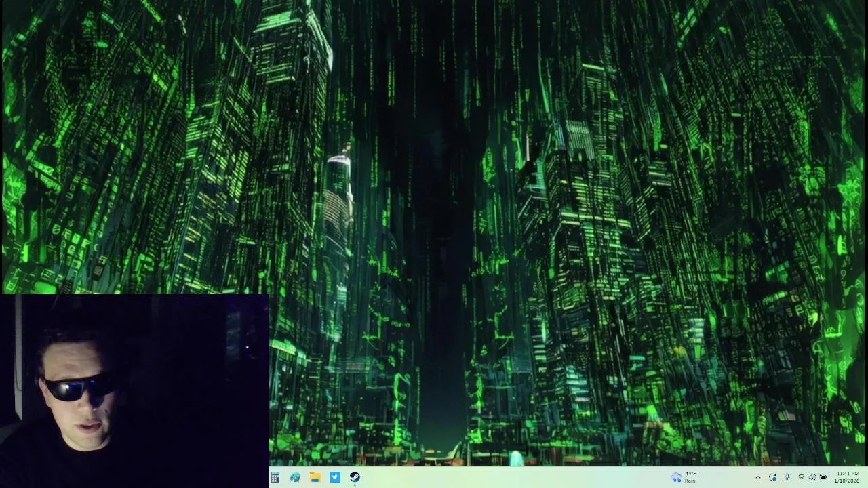Open the volume speaker icon

[x=812, y=477]
